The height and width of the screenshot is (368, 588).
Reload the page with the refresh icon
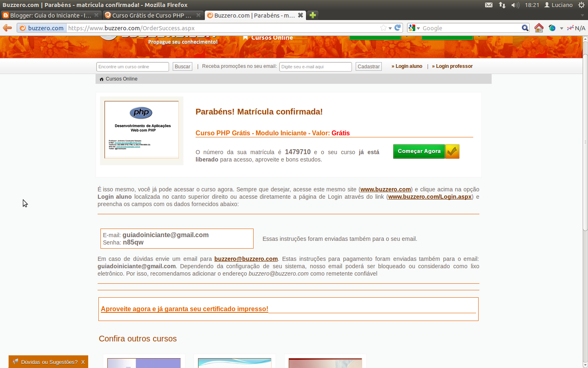point(398,28)
